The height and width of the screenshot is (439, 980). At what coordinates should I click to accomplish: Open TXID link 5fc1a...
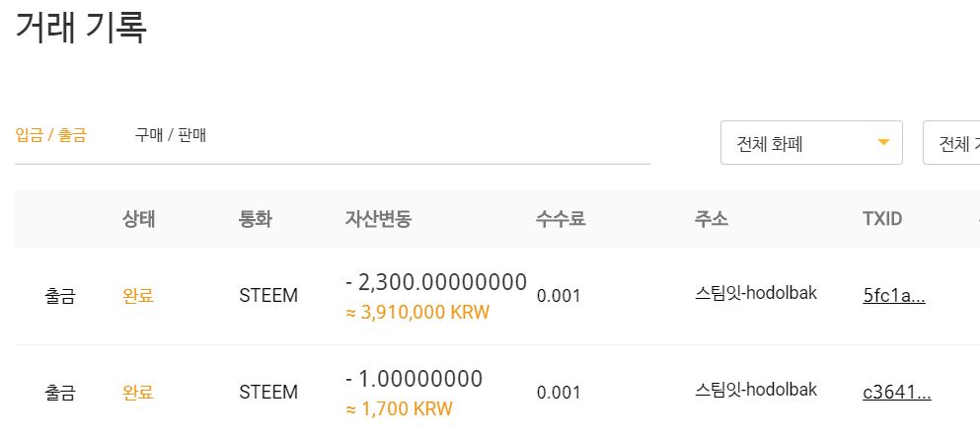coord(894,295)
